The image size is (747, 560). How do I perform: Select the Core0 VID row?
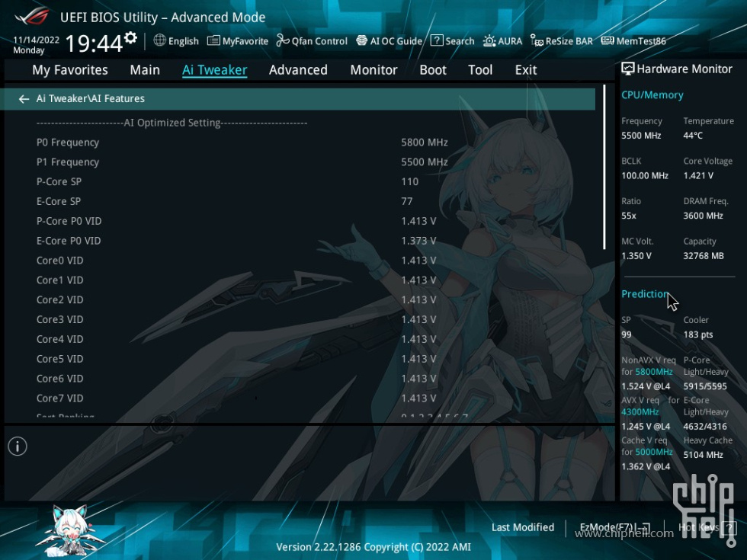[x=300, y=261]
